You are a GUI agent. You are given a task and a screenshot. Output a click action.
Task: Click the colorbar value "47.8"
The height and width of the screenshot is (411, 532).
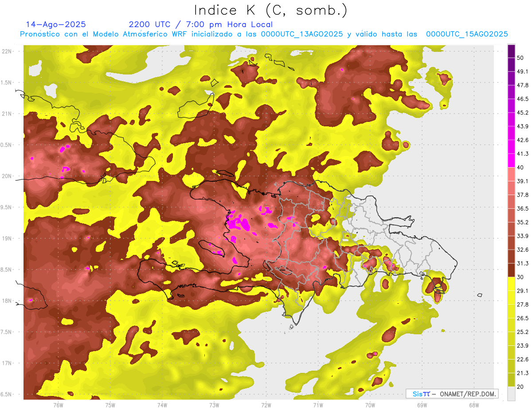(522, 85)
